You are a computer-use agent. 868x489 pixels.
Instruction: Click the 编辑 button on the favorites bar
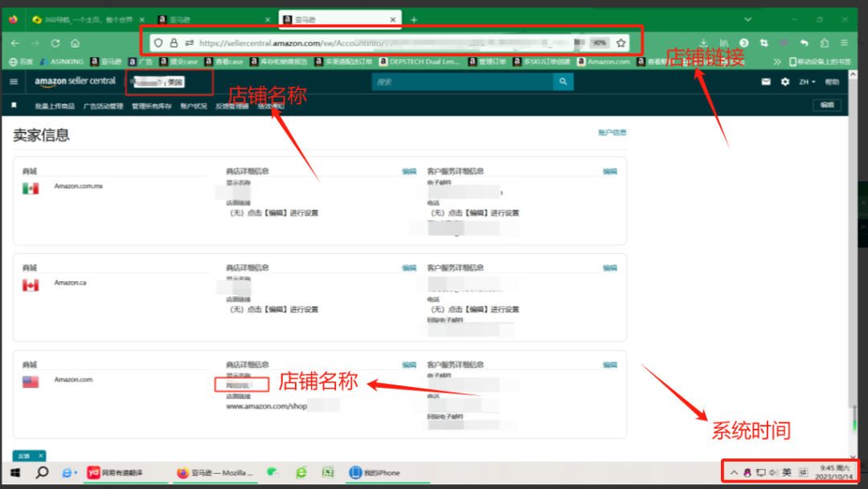[x=827, y=105]
